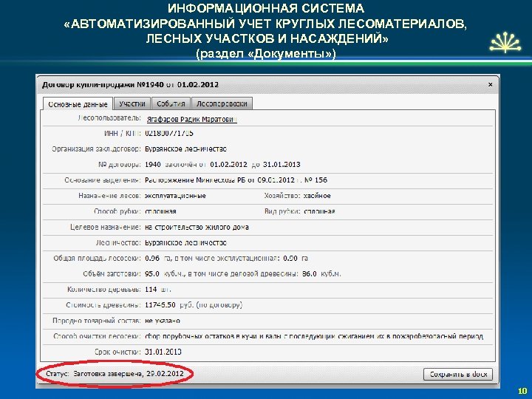Click the Сохранить в docx button

(458, 374)
